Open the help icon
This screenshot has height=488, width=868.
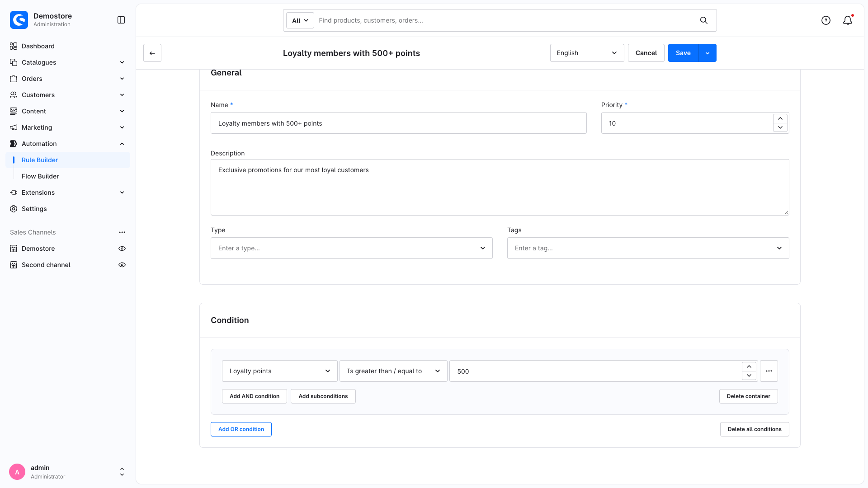pyautogui.click(x=826, y=20)
